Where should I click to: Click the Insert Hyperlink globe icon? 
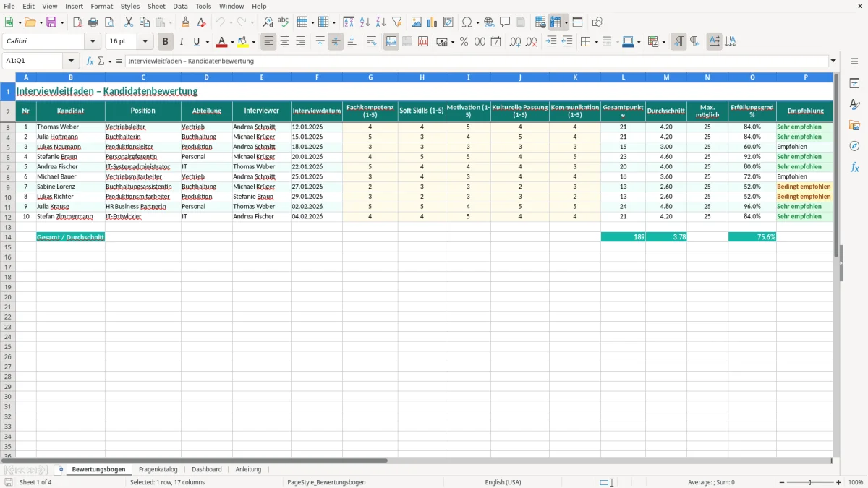coord(489,22)
